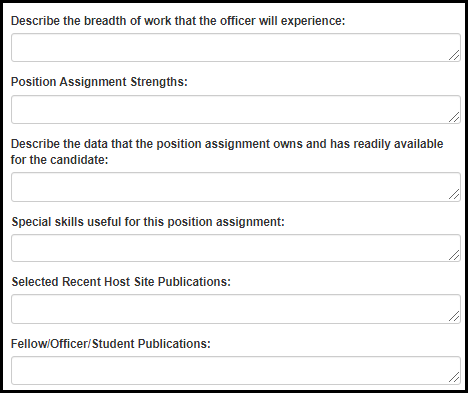468x393 pixels.
Task: Click 'Selected Recent Host Site Publications:' label
Action: coord(121,282)
